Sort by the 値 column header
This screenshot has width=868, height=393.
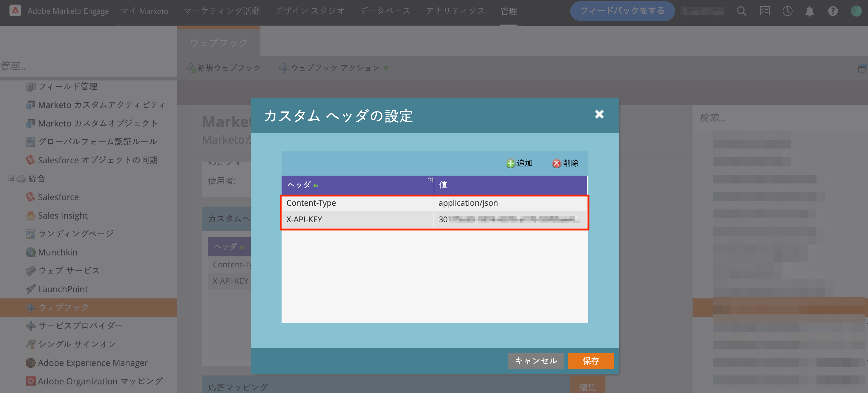[x=510, y=185]
